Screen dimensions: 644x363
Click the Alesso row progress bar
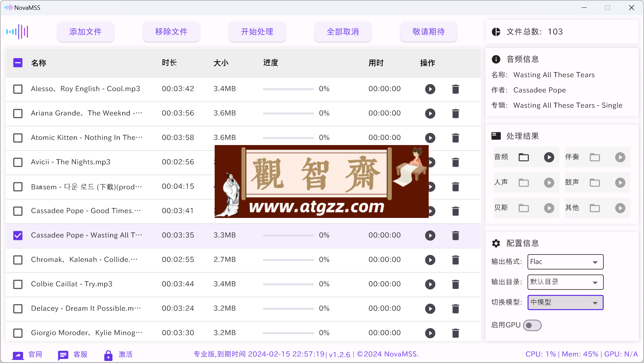tap(288, 89)
